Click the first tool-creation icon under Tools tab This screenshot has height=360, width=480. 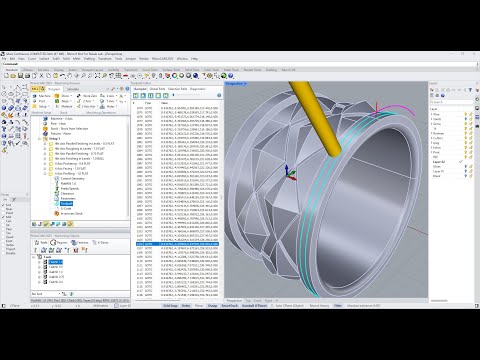click(x=36, y=250)
